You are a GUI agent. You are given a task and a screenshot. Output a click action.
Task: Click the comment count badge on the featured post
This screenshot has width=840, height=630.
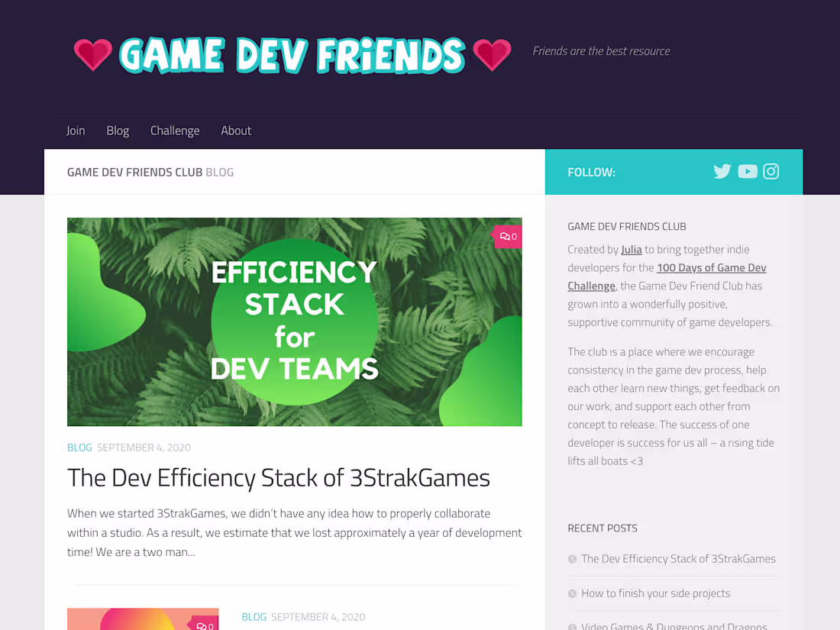tap(508, 236)
